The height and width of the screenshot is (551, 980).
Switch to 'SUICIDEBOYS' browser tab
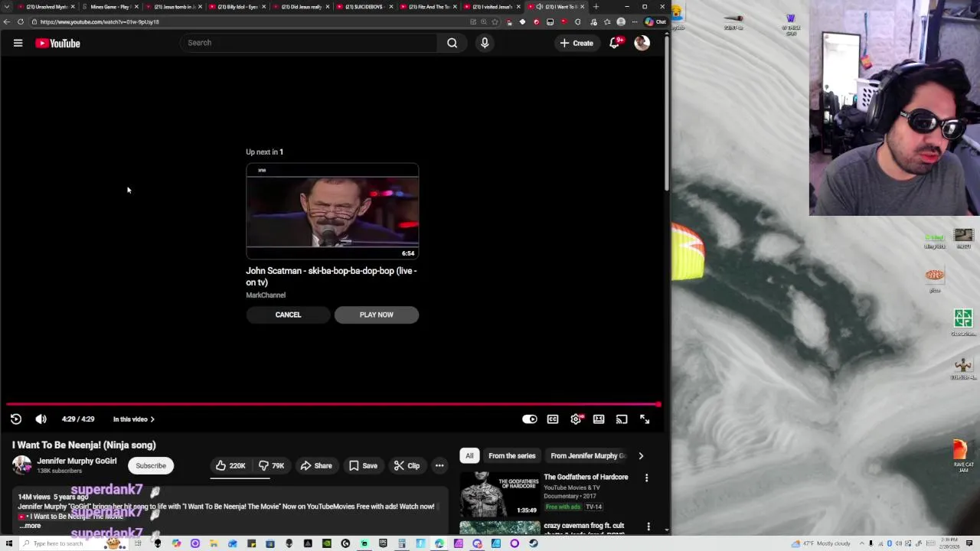[364, 7]
